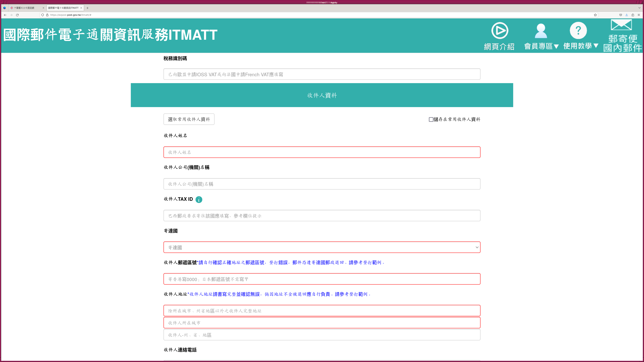
Task: Click the 收件人所在城市 input field
Action: pos(322,323)
